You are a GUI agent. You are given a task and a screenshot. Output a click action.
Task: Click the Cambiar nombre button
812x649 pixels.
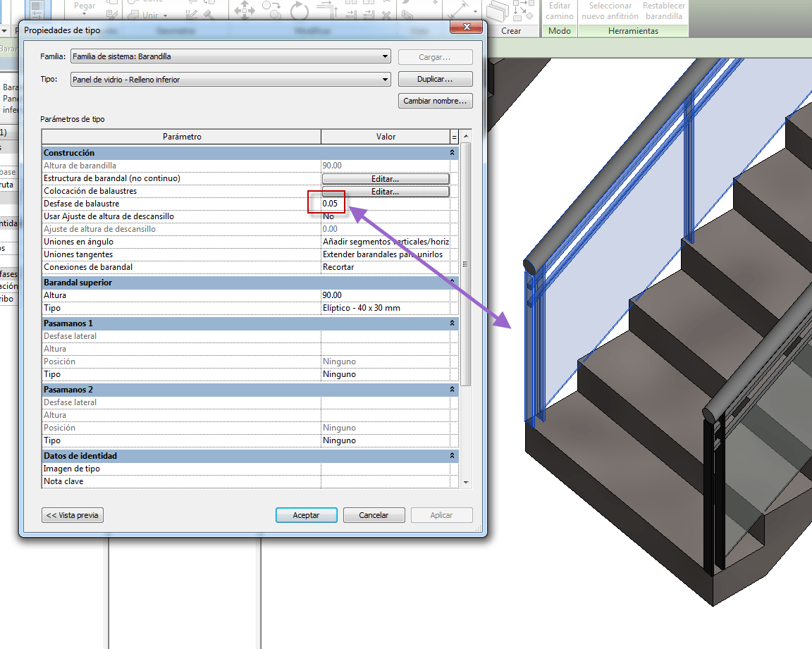coord(435,101)
